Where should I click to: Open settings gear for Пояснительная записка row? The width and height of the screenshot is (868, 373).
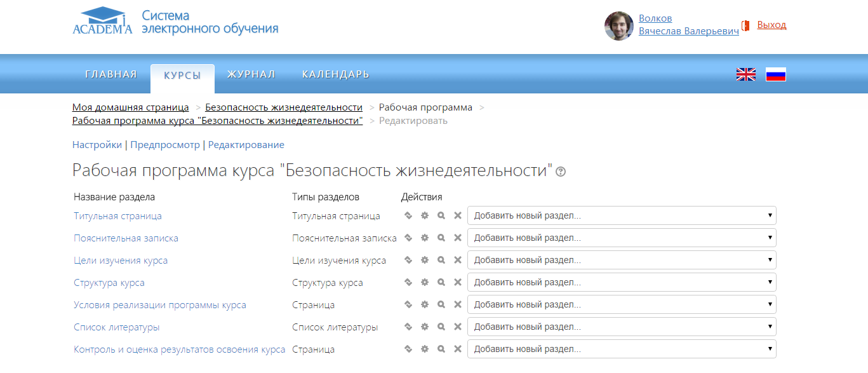point(425,238)
